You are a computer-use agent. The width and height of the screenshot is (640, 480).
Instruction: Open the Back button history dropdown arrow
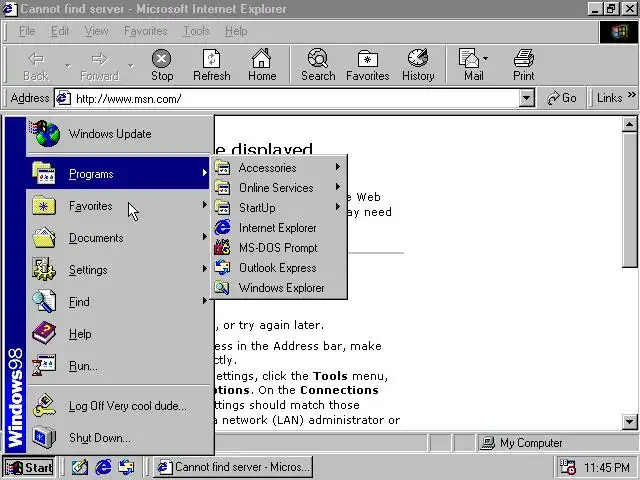[x=68, y=65]
